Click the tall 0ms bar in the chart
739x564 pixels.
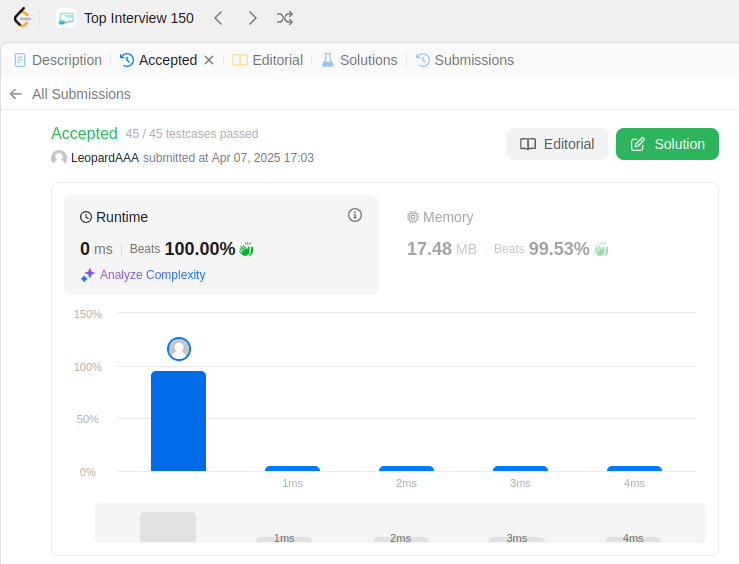pos(178,421)
